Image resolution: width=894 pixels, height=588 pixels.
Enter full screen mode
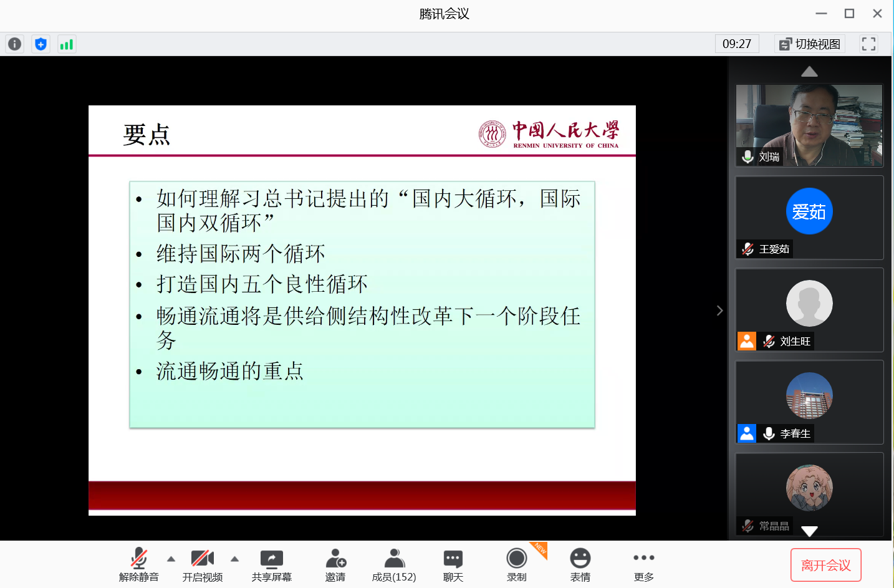tap(868, 44)
